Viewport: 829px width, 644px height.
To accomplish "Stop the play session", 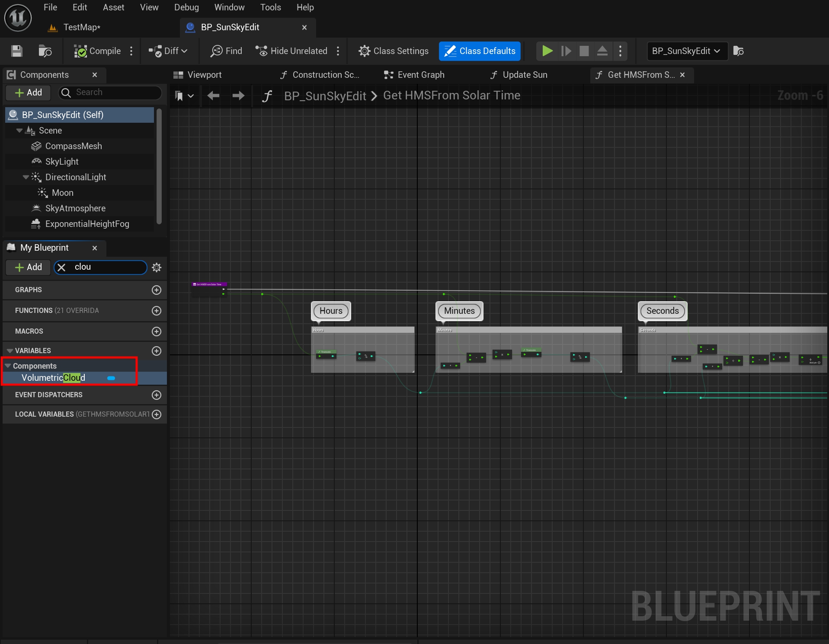I will (584, 51).
